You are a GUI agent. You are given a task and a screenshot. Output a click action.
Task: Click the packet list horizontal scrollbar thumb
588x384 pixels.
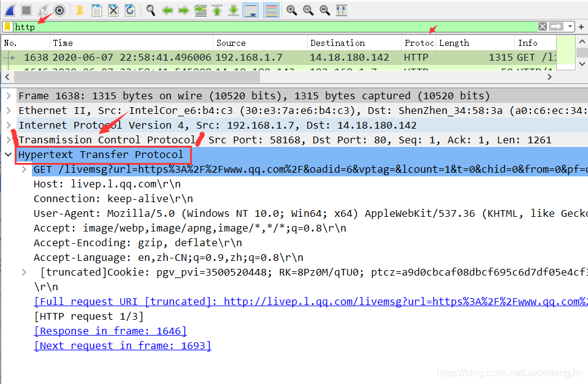pos(137,77)
